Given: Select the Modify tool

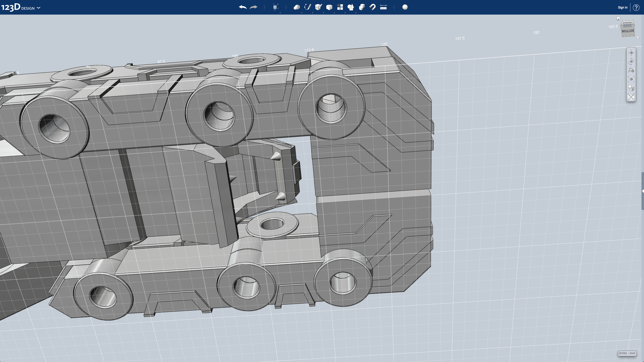Looking at the screenshot, I should click(x=329, y=7).
